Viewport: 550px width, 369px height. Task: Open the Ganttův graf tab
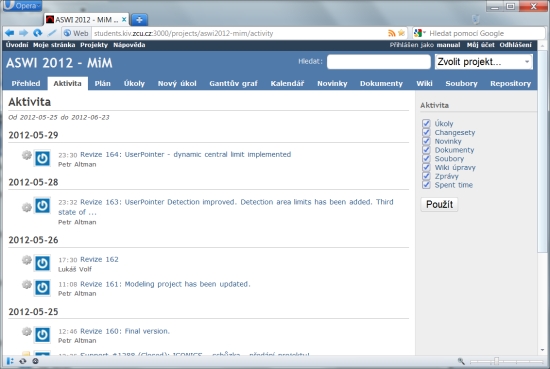[x=233, y=83]
